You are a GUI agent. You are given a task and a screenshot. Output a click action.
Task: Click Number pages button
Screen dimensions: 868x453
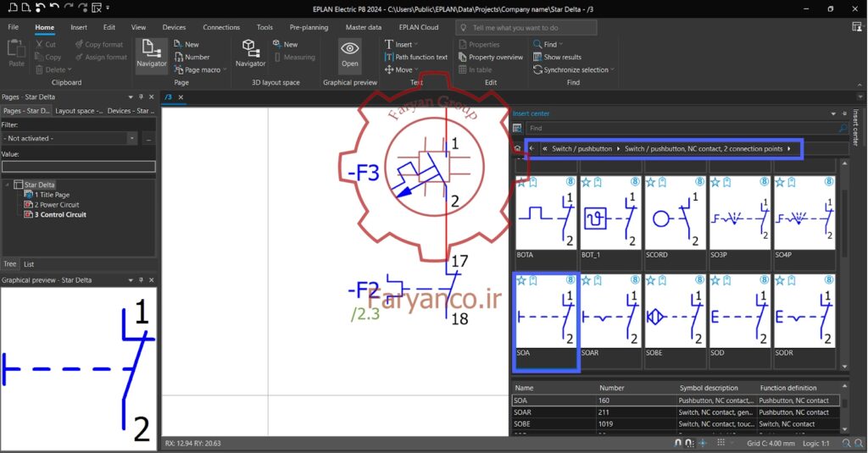[192, 57]
